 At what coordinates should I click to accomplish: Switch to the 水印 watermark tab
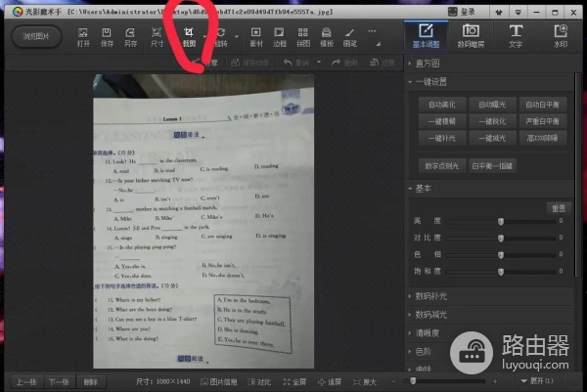pos(561,36)
